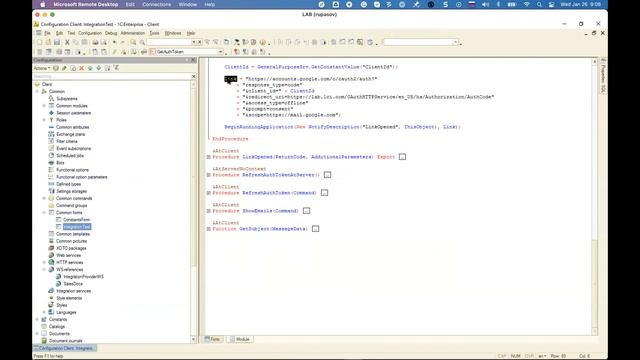
Task: Click the Open file toolbar icon
Action: click(x=48, y=42)
